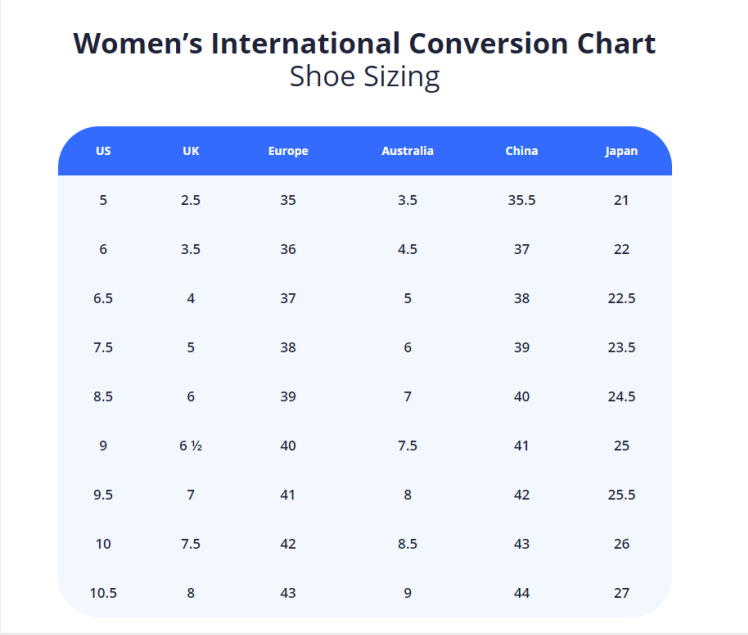Select the UK size 2.5 cell
Viewport: 748px width, 635px height.
click(191, 200)
